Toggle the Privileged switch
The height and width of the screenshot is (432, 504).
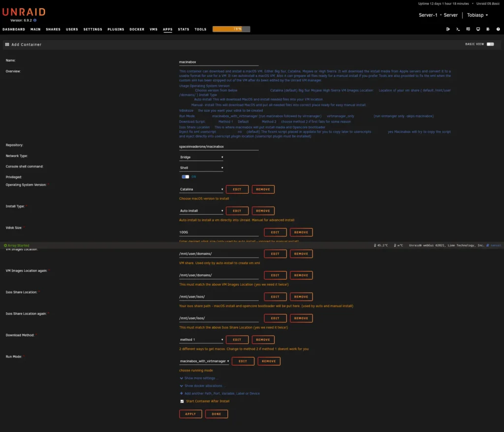pyautogui.click(x=186, y=177)
